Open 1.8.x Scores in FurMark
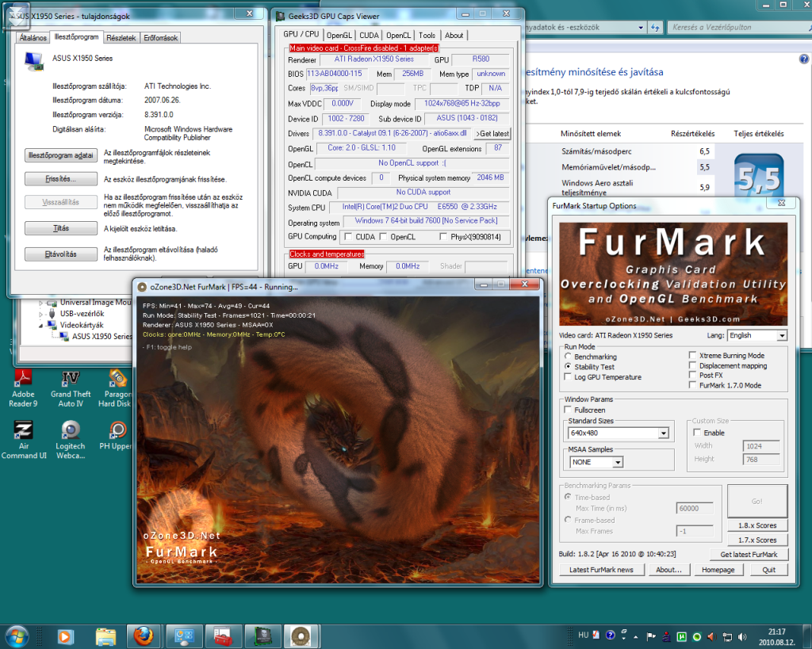The image size is (812, 649). [x=757, y=525]
